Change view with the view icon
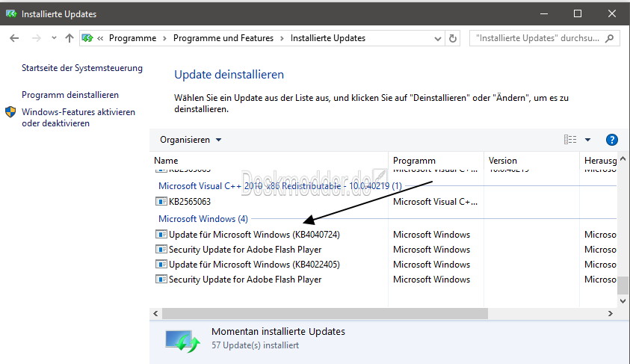 [570, 140]
